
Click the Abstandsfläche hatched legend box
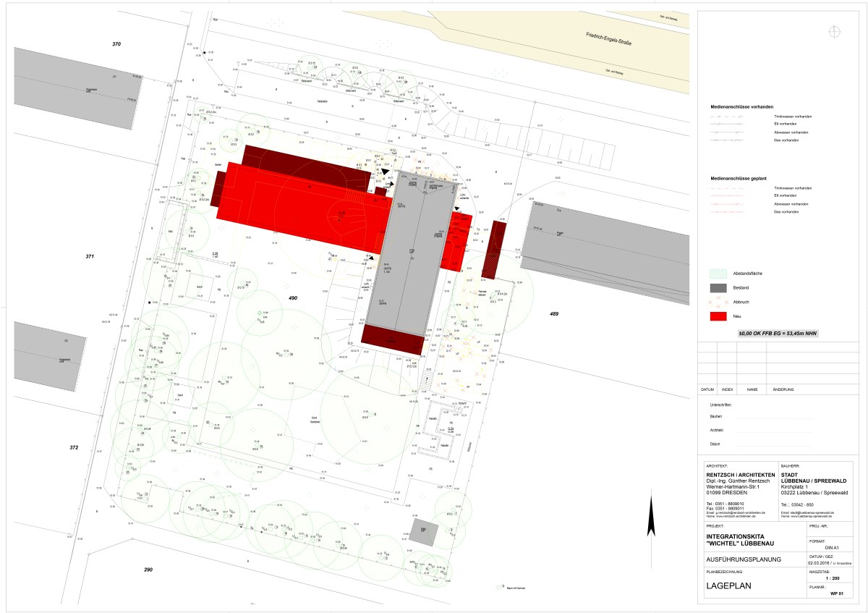pyautogui.click(x=718, y=274)
